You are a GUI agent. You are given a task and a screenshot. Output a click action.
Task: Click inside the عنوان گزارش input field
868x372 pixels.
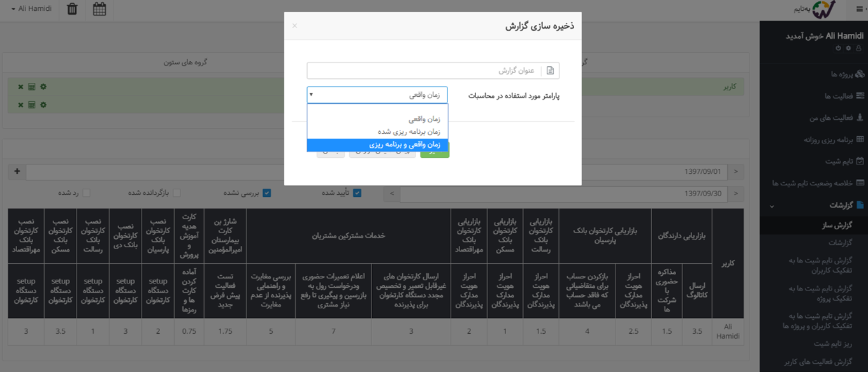[427, 70]
